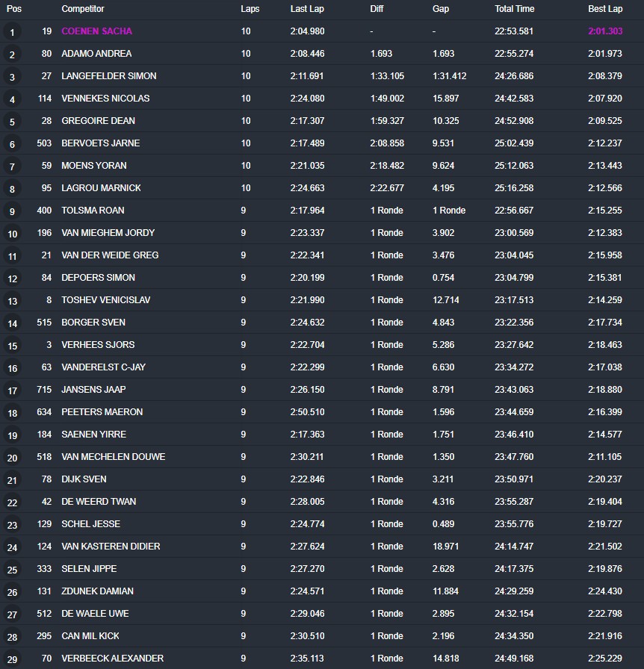The image size is (644, 669).
Task: Click the position 13 circle badge
Action: (12, 301)
